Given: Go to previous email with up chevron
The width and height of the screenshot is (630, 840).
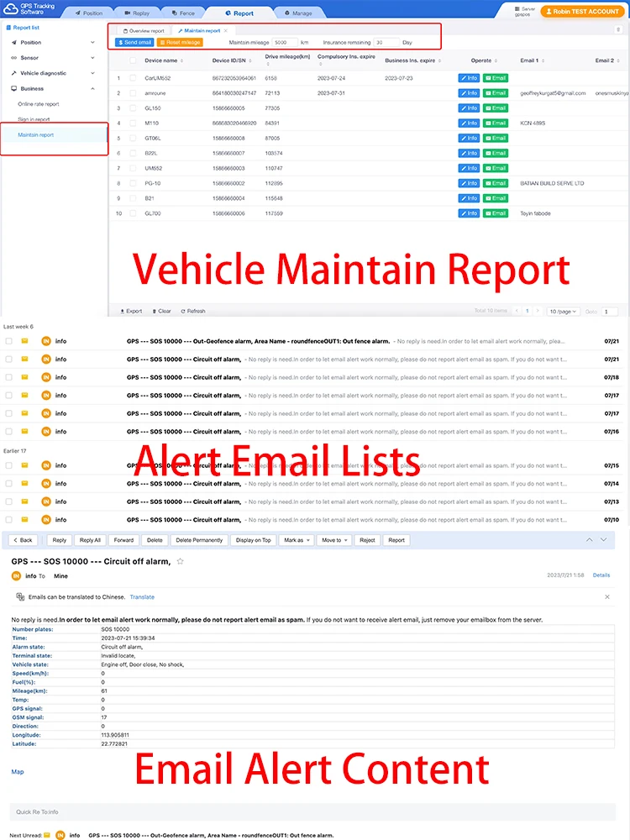Looking at the screenshot, I should 590,539.
